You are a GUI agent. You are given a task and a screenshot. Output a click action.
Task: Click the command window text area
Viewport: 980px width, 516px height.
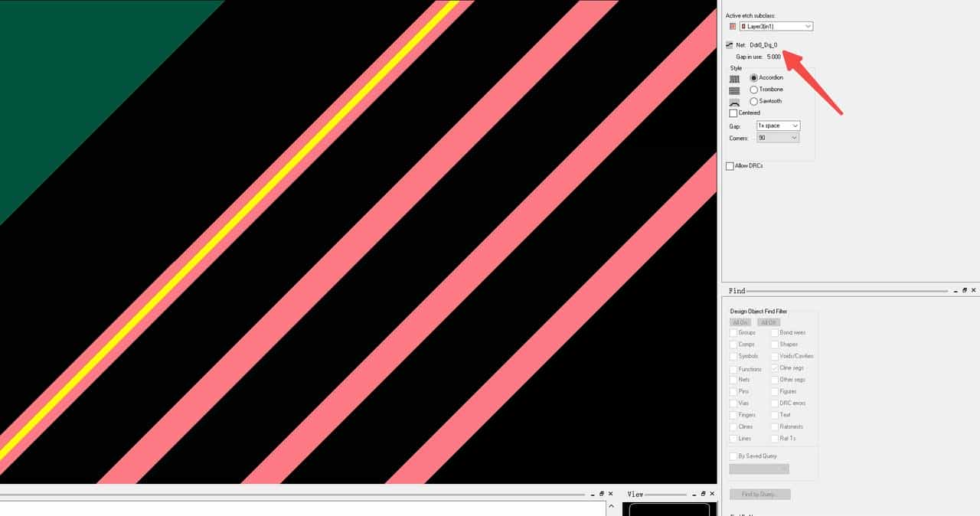pos(302,509)
